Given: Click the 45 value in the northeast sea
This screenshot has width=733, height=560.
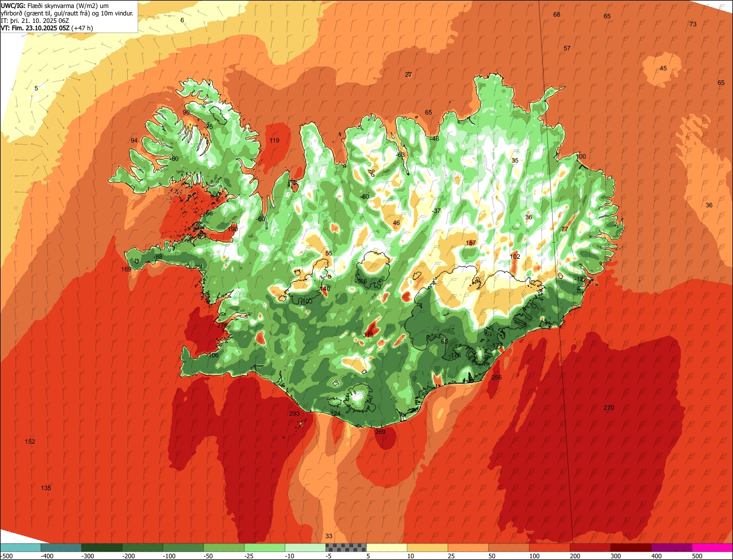Looking at the screenshot, I should 663,68.
